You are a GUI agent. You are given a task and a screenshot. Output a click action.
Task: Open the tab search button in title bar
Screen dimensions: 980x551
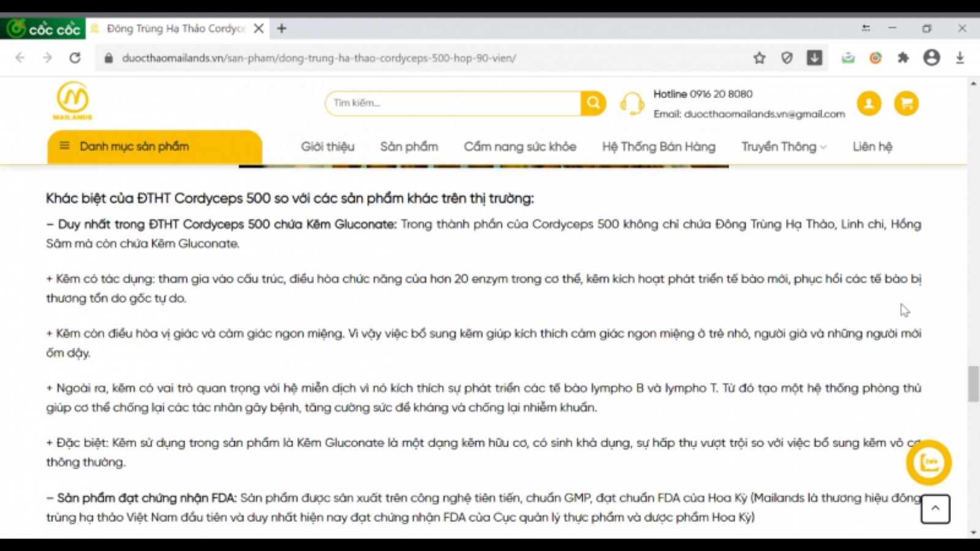click(865, 28)
